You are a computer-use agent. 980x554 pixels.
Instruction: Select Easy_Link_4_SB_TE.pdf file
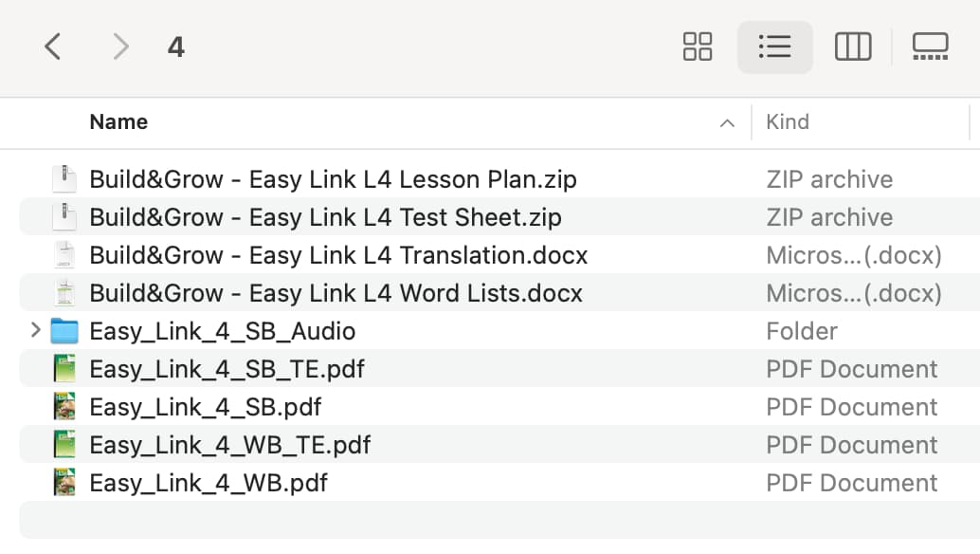tap(500, 369)
